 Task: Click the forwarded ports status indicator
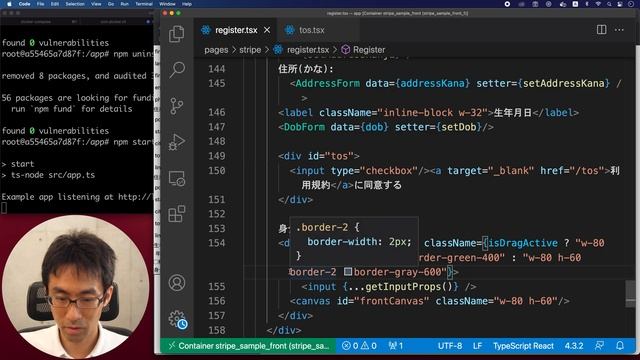pyautogui.click(x=396, y=346)
